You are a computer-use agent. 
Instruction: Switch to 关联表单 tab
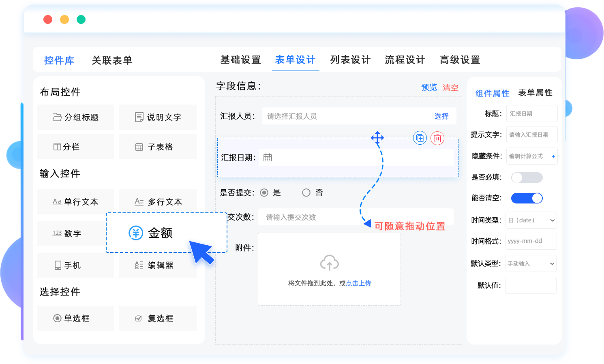(112, 60)
